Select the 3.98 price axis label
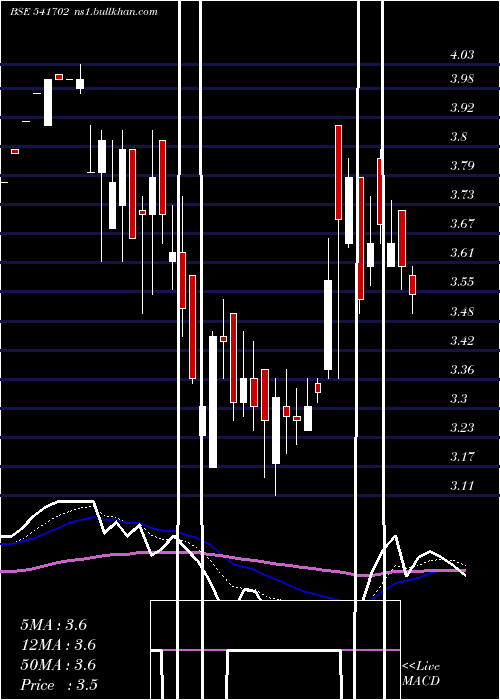The height and width of the screenshot is (700, 500). tap(462, 79)
